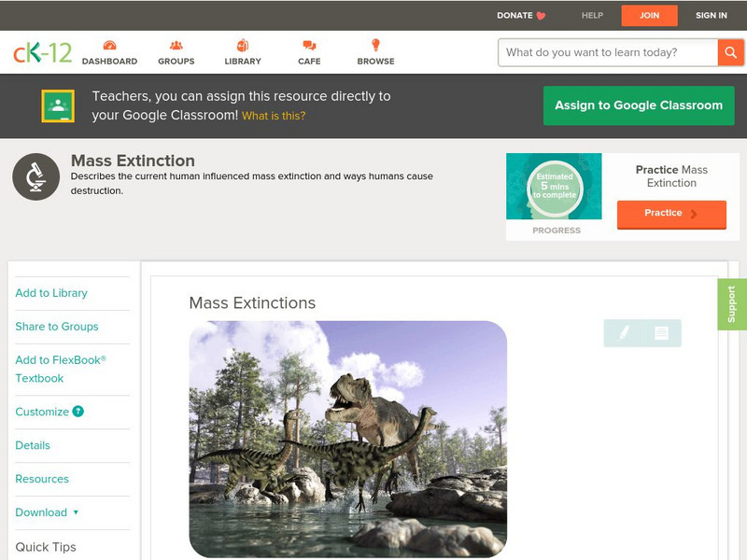The height and width of the screenshot is (560, 747).
Task: Click Add to FlexBook Textbook link
Action: coord(61,369)
